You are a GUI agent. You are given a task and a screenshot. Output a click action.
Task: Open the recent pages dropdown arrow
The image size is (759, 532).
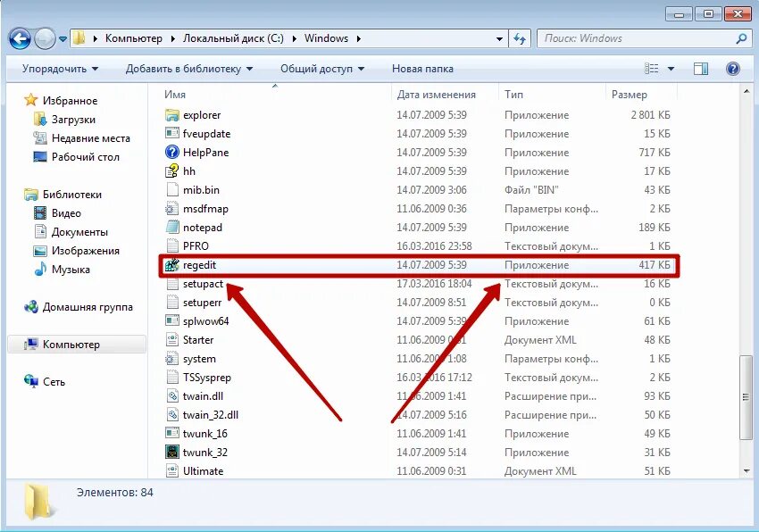(63, 39)
